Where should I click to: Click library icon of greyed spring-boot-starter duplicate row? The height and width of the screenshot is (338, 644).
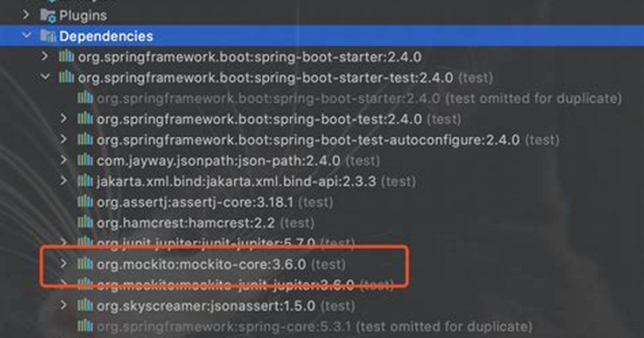(x=85, y=98)
